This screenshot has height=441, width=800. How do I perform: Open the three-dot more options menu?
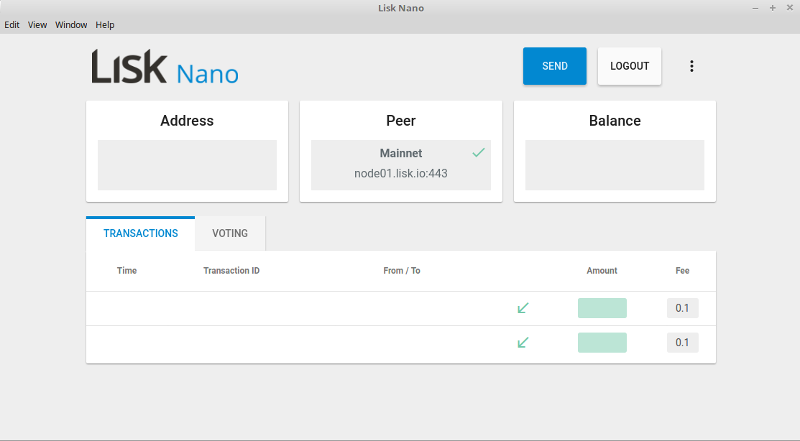[x=691, y=66]
